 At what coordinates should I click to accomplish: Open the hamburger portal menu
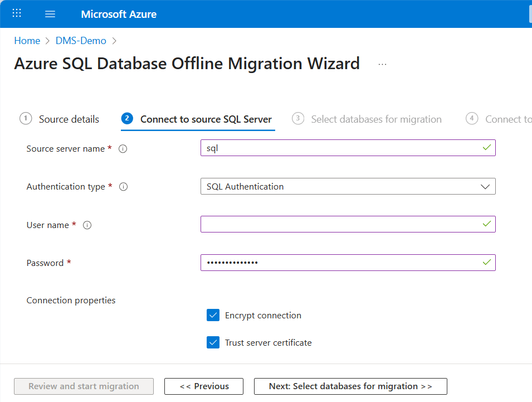tap(50, 14)
